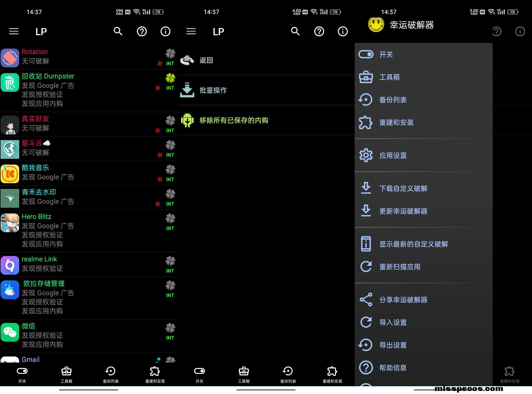
Task: Open 帮助信息 in drawer
Action: point(424,368)
